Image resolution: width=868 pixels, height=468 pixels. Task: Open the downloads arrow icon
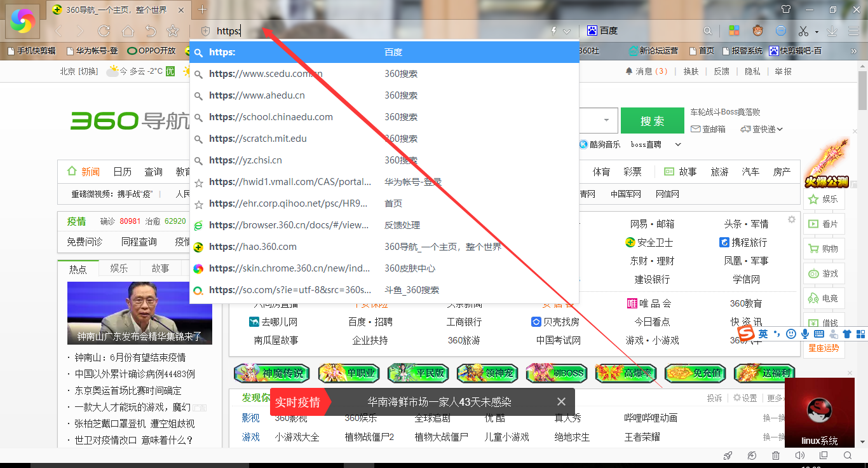click(832, 31)
